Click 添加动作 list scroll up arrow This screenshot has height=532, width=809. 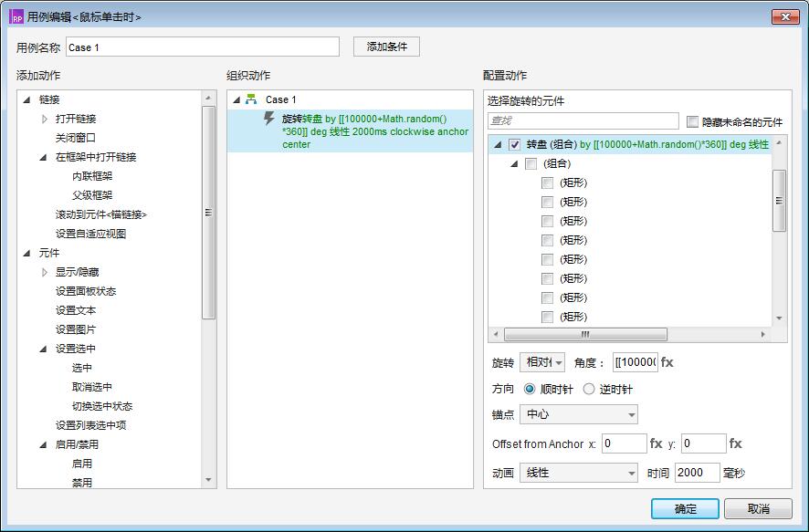(208, 98)
